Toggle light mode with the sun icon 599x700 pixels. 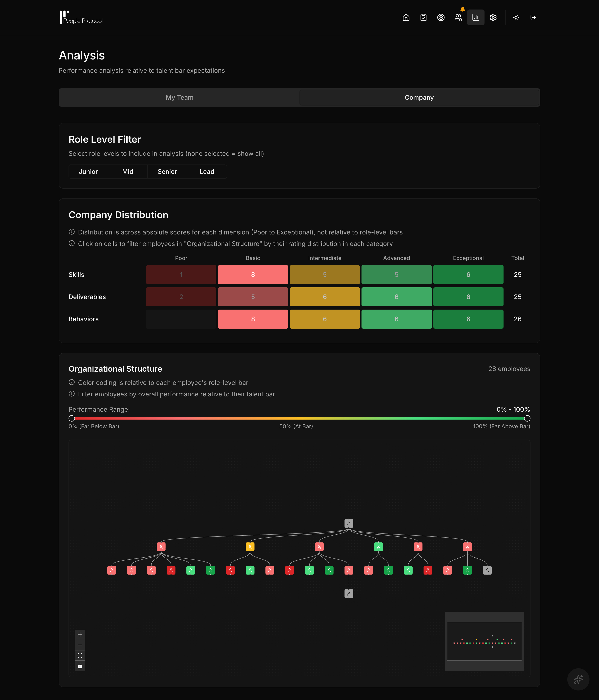(x=516, y=17)
